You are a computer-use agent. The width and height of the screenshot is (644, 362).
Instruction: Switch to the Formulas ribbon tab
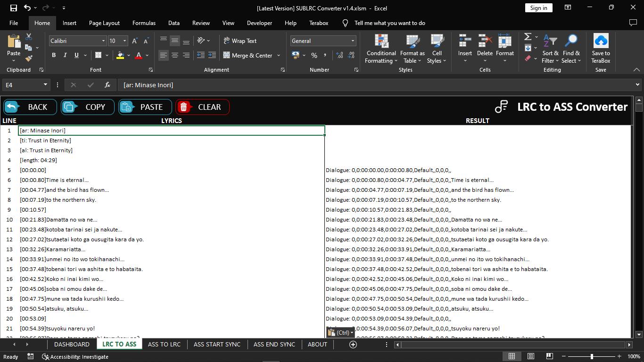coord(144,23)
